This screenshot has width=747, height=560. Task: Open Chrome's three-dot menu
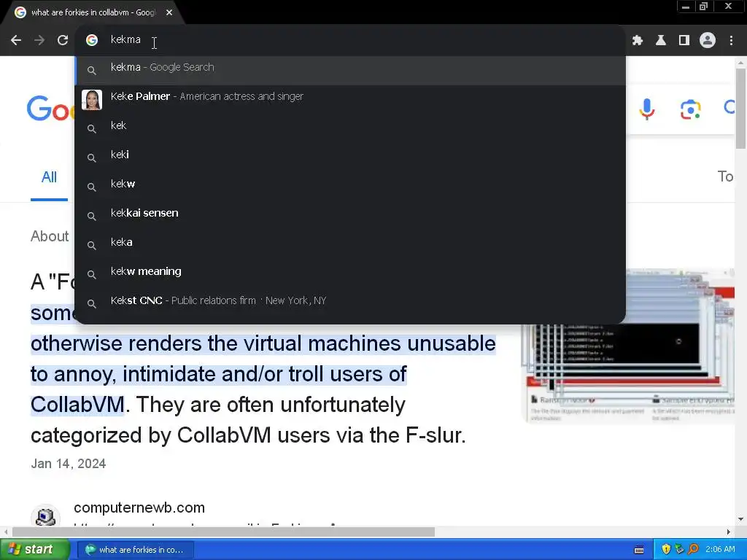coord(731,41)
